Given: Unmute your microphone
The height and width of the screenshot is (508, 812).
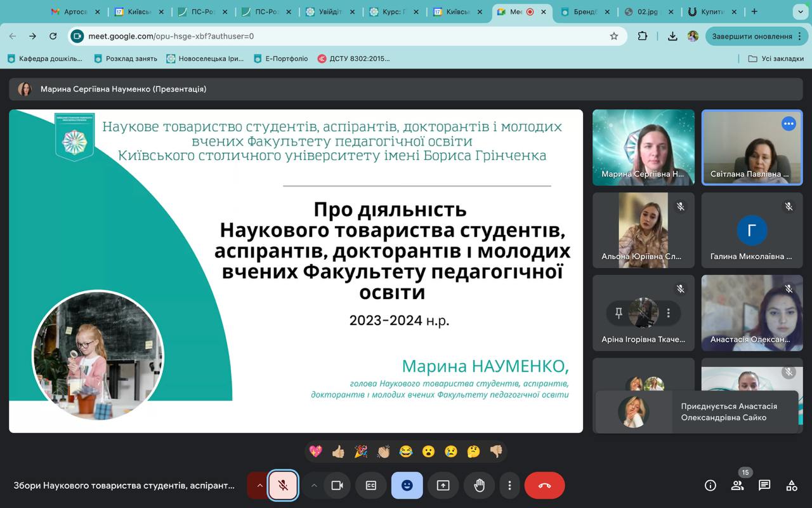Looking at the screenshot, I should pos(283,485).
